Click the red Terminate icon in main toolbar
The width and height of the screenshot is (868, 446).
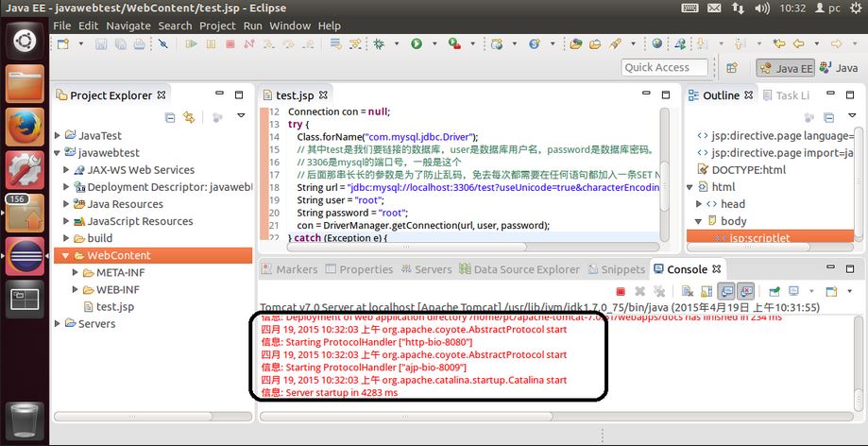[x=230, y=43]
